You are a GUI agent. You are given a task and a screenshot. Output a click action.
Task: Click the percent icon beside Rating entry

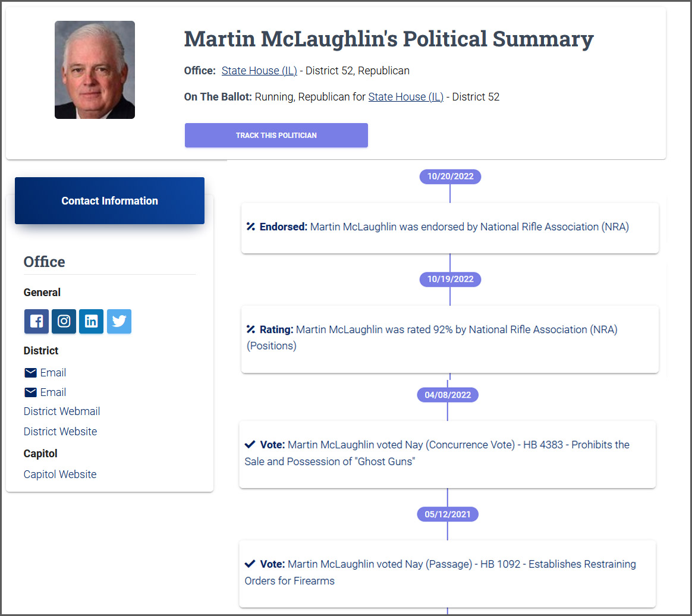(251, 329)
